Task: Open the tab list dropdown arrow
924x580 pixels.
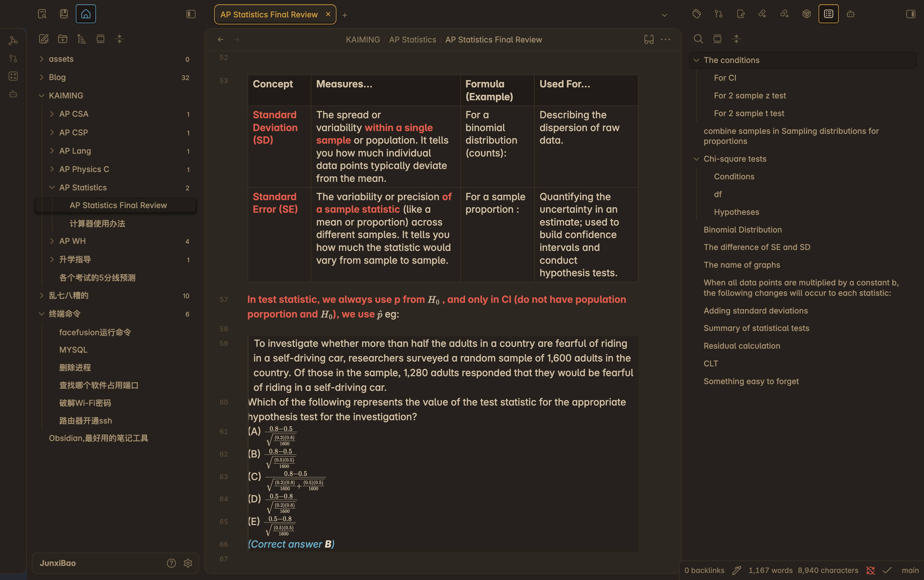Action: [664, 15]
